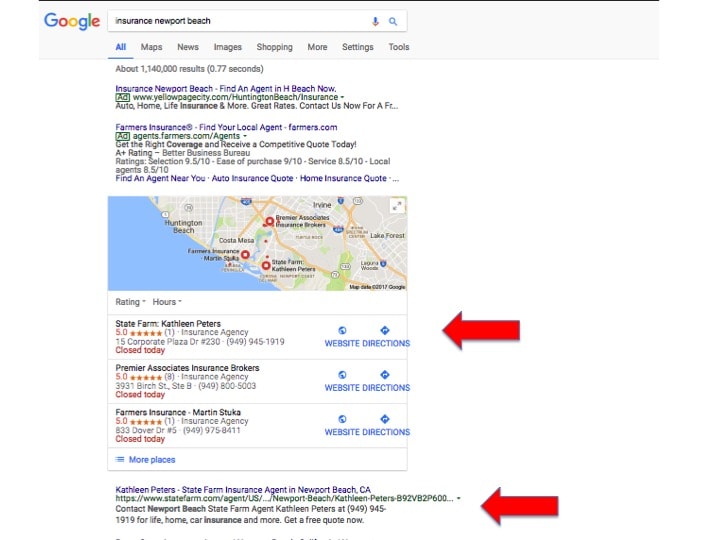The image size is (720, 540).
Task: Switch to the Maps tab
Action: (x=151, y=47)
